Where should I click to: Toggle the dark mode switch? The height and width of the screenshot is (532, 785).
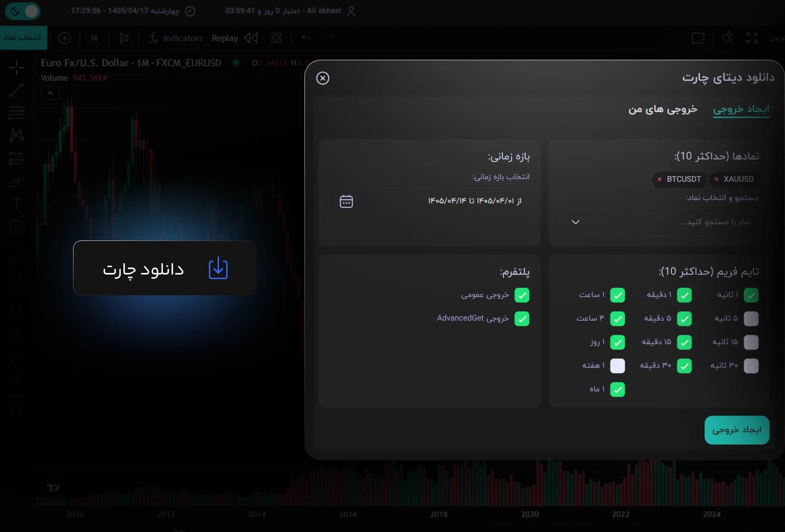tap(22, 11)
